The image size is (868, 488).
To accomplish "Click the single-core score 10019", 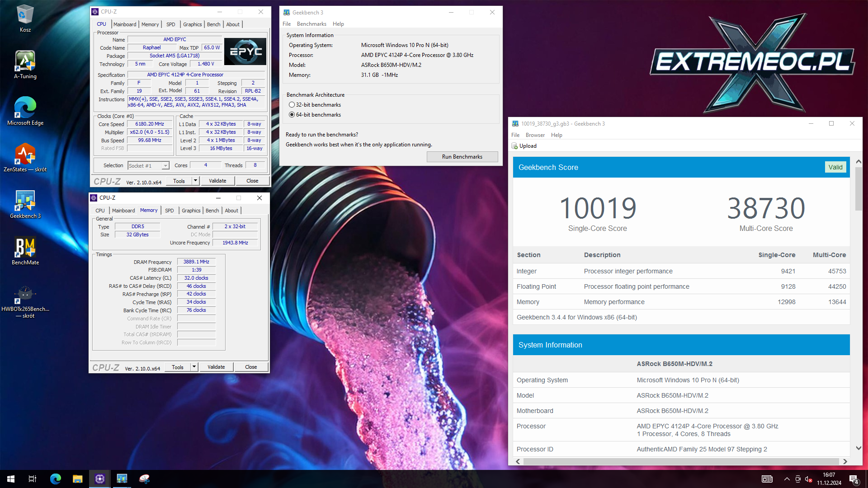I will pyautogui.click(x=598, y=208).
